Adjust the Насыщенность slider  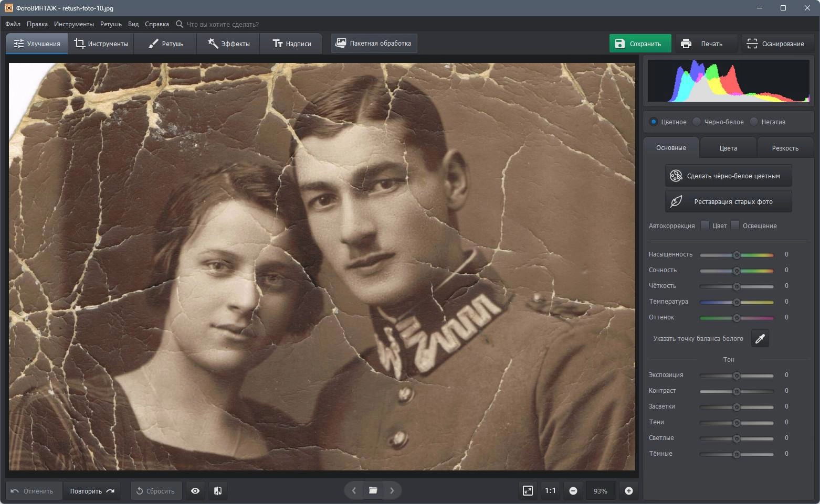tap(737, 255)
